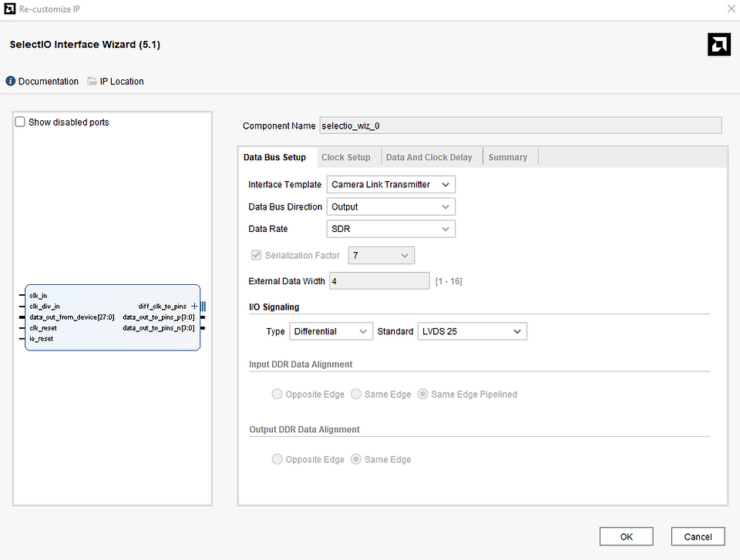Click the clk_in port label

tap(39, 295)
